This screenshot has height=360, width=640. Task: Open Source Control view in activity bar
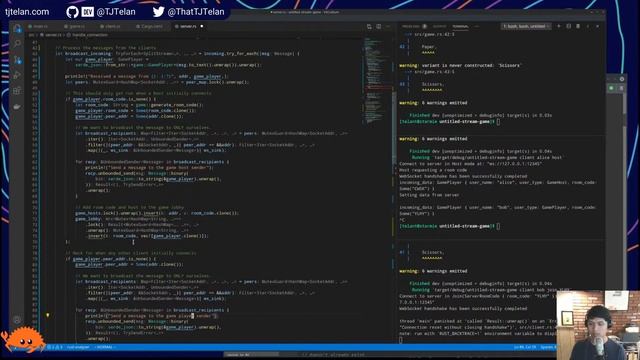tap(17, 60)
